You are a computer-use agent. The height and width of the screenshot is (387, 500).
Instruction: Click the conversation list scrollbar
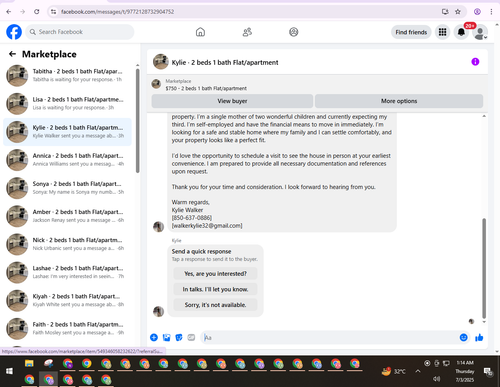click(137, 121)
